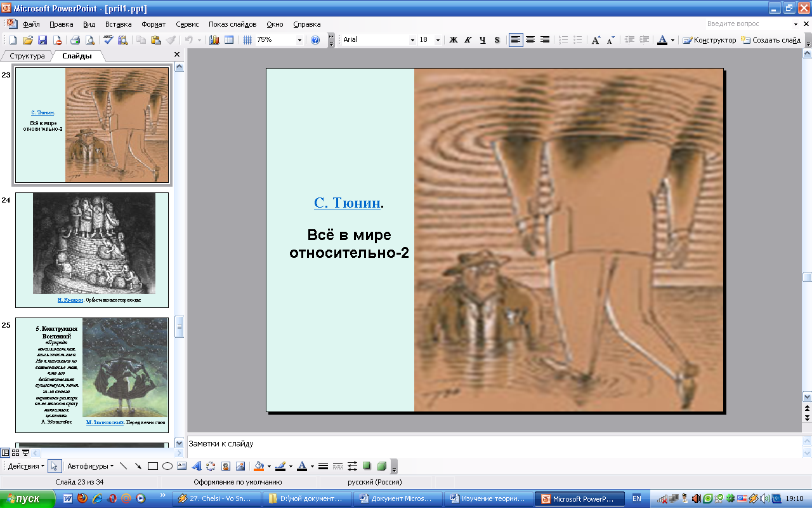
Task: Save the presentation with the floppy disk icon
Action: [x=43, y=40]
